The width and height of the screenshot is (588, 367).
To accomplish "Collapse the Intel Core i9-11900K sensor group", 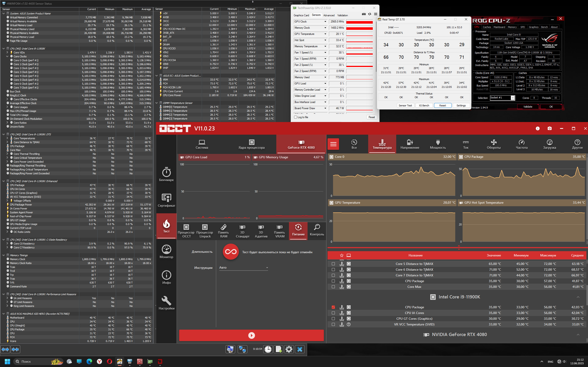I will tap(578, 297).
